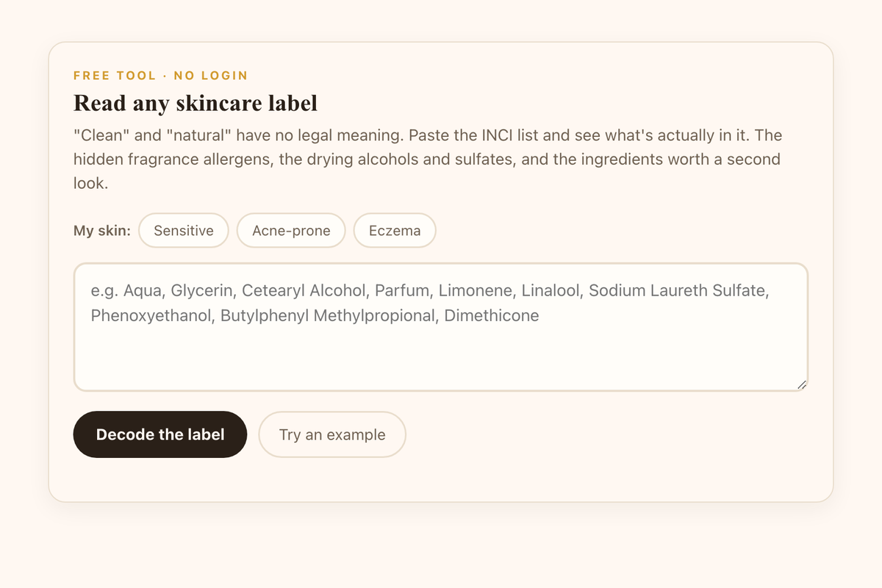Toggle the Acne-prone skin chip
Image resolution: width=882 pixels, height=588 pixels.
291,231
